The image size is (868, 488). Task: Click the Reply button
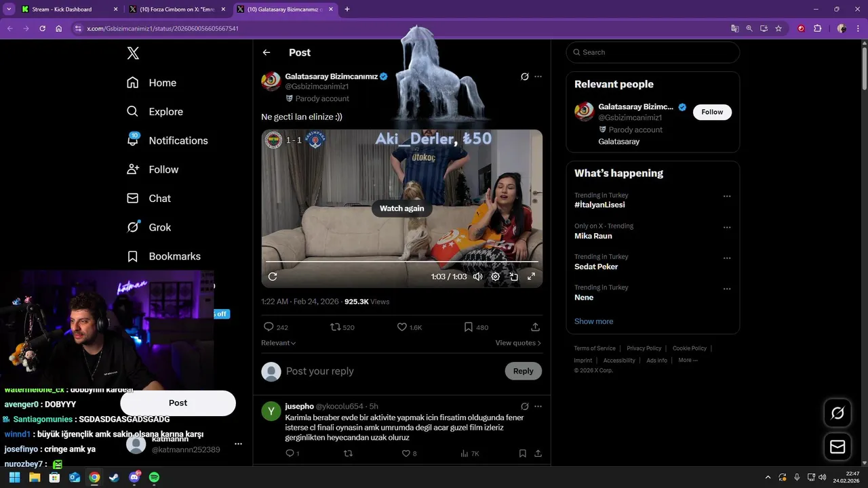tap(524, 371)
